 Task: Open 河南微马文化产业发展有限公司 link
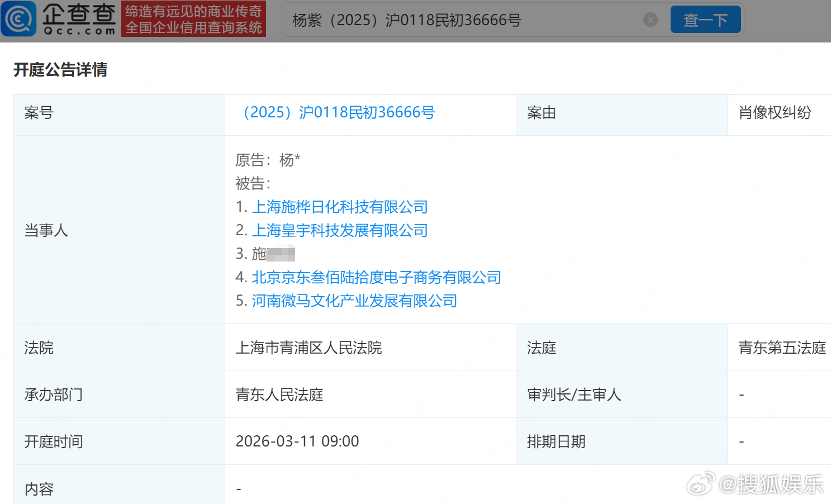(354, 301)
